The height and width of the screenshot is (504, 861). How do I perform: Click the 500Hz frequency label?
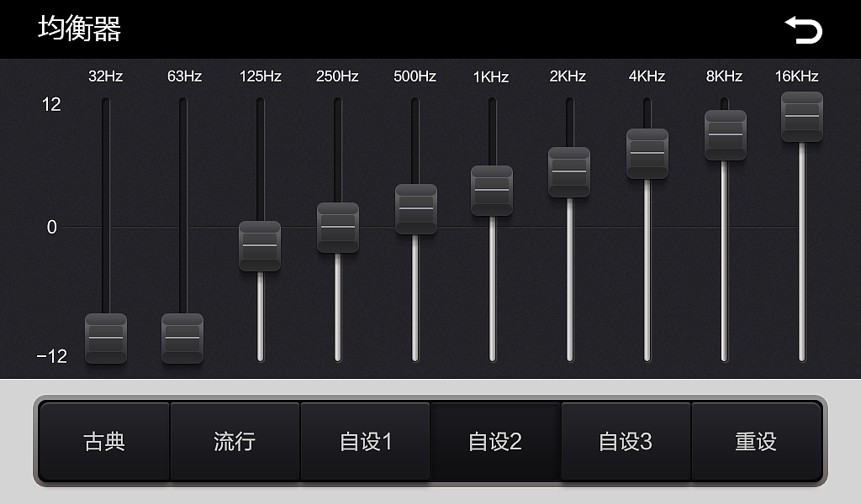click(415, 76)
